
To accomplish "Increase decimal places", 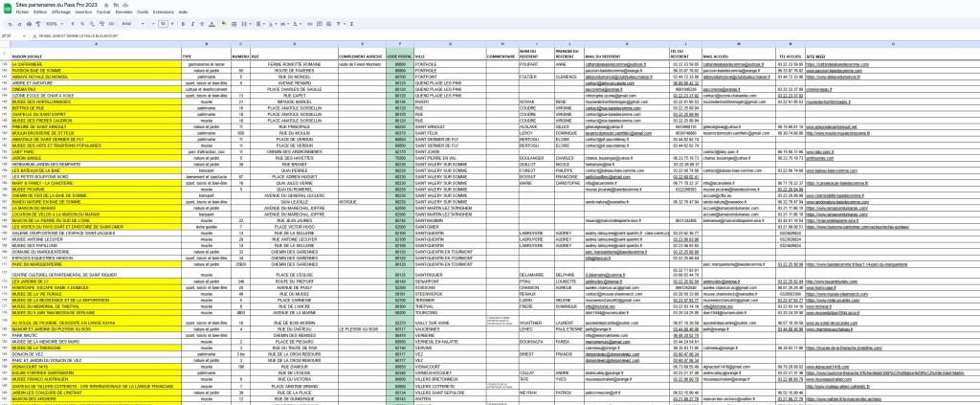I will click(101, 24).
